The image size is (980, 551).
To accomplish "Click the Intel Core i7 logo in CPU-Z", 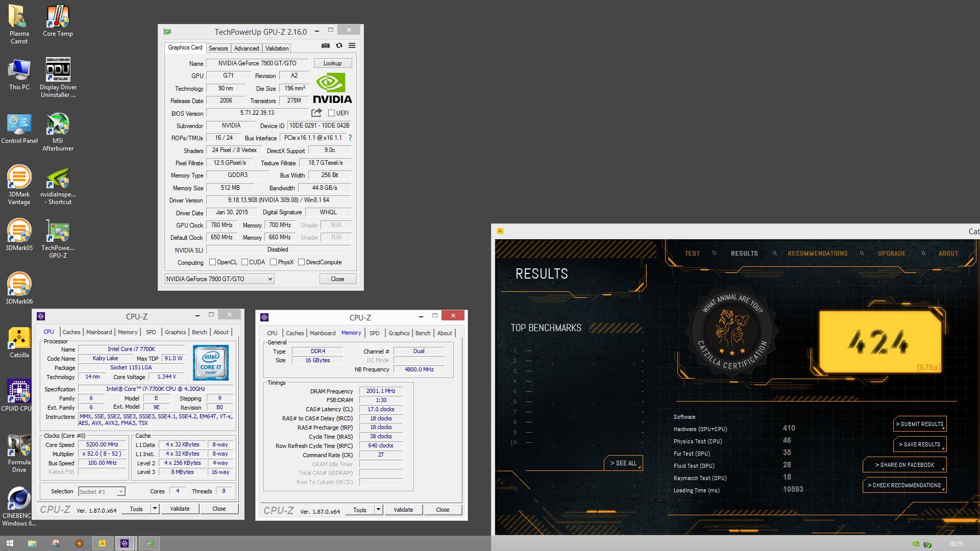I will (x=210, y=363).
